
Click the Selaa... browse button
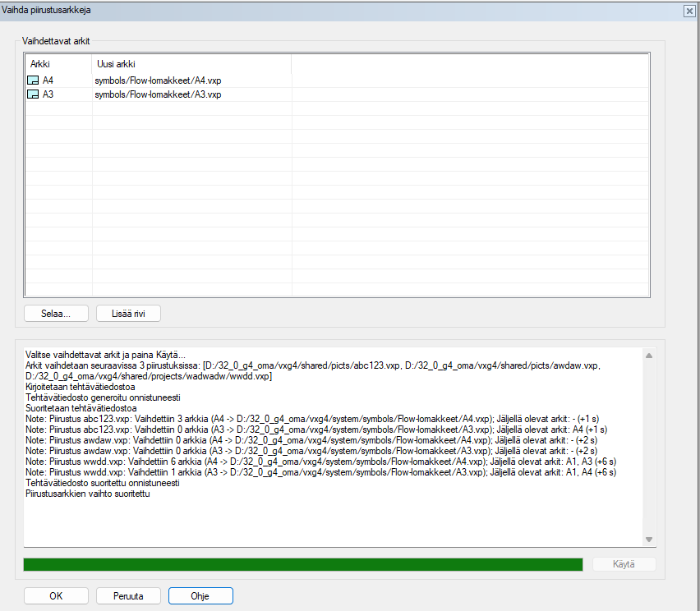point(56,314)
